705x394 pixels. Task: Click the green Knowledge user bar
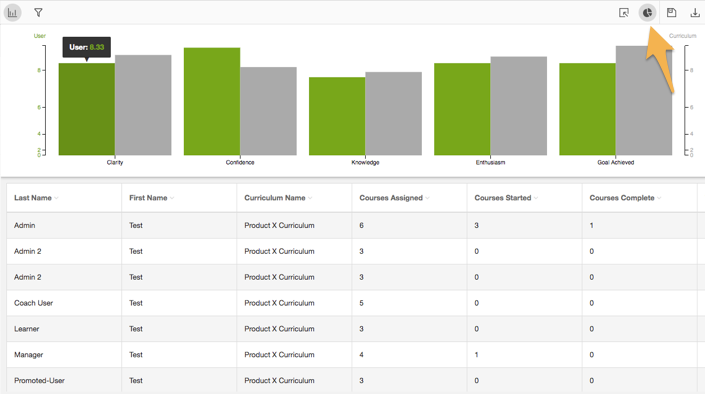[x=337, y=116]
